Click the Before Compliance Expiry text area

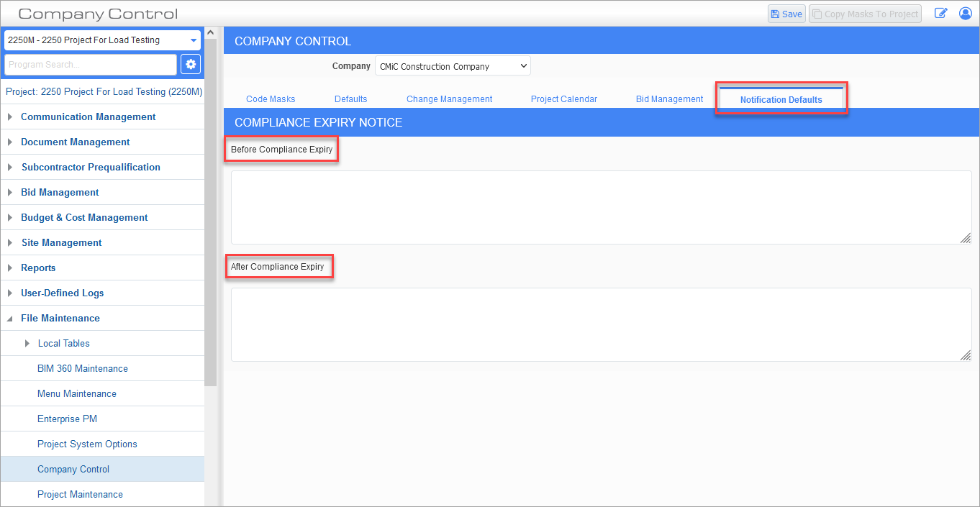(602, 208)
